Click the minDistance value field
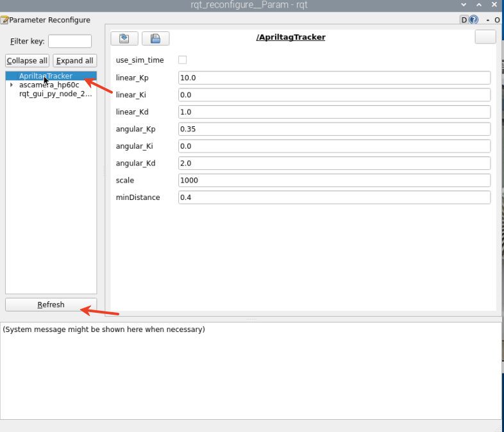Viewport: 504px width, 432px height. pos(334,197)
